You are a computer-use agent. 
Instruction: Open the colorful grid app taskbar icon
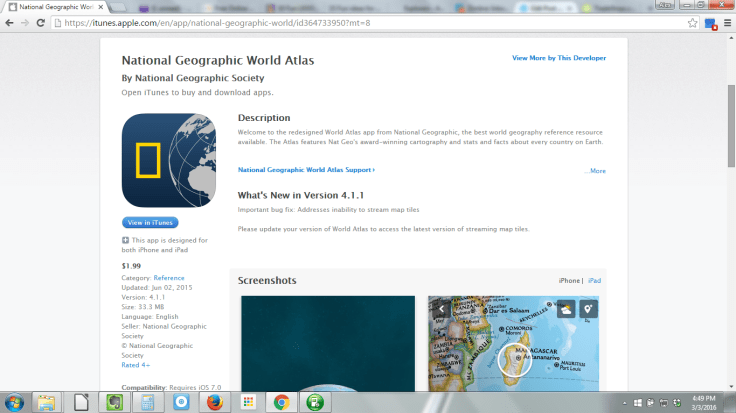tap(248, 403)
